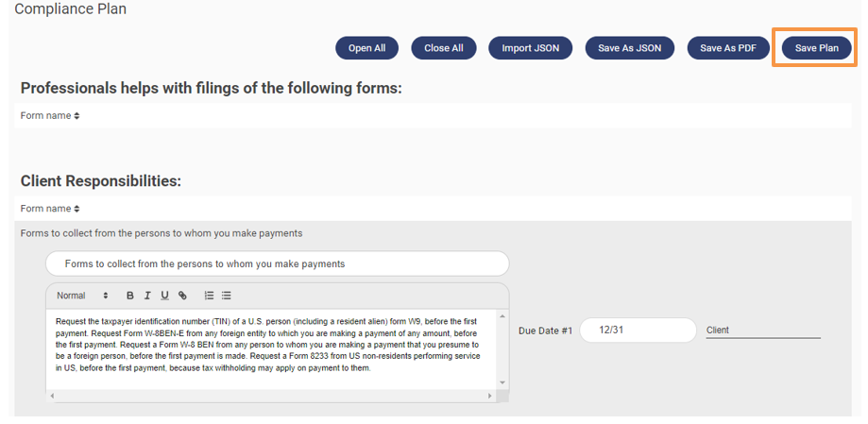Click the Save Plan button
868x424 pixels.
pyautogui.click(x=816, y=48)
